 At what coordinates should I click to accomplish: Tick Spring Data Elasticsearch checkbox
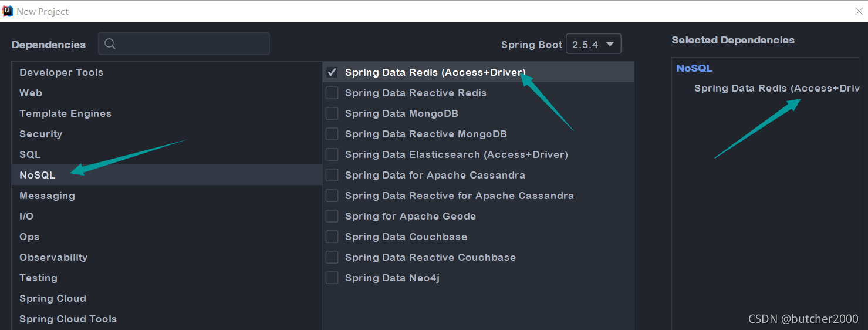(332, 154)
